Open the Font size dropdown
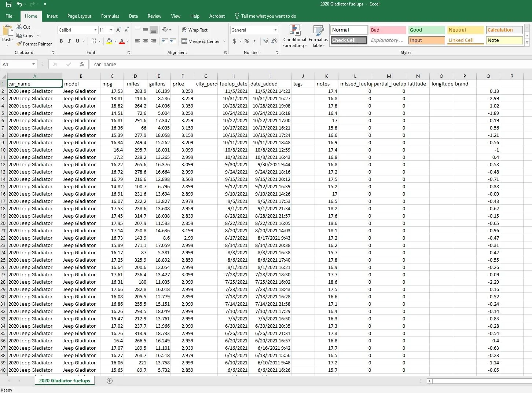Image resolution: width=532 pixels, height=393 pixels. click(111, 30)
